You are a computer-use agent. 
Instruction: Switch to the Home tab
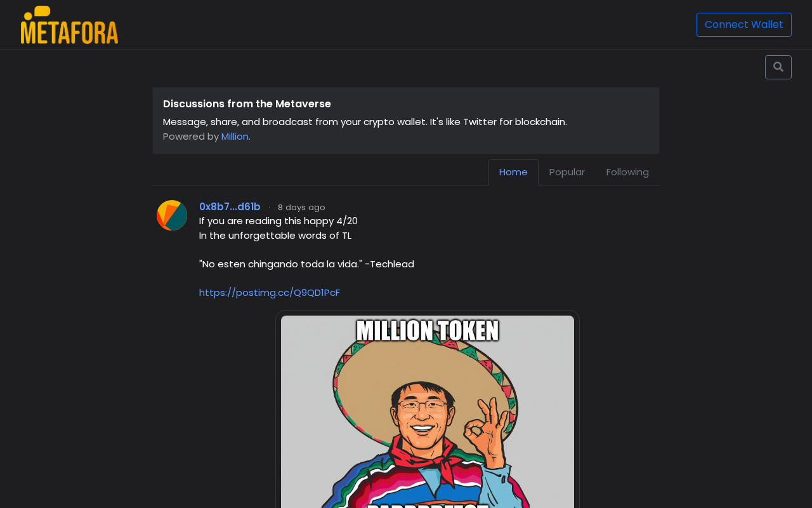point(513,172)
